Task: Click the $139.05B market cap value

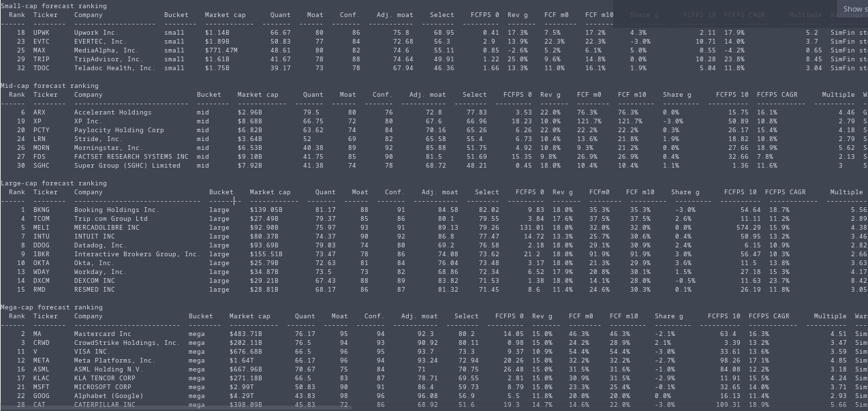Action: click(x=266, y=210)
